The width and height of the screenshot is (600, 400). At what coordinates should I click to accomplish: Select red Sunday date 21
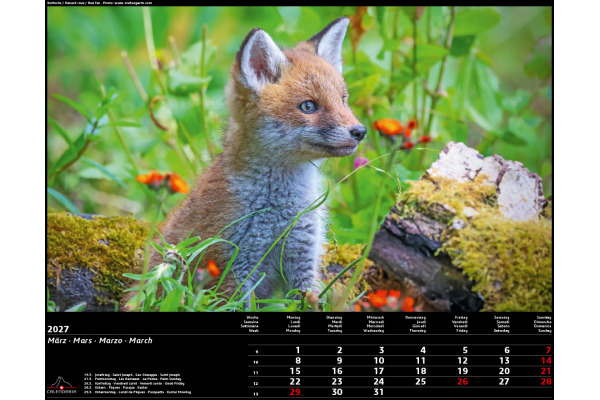[546, 371]
